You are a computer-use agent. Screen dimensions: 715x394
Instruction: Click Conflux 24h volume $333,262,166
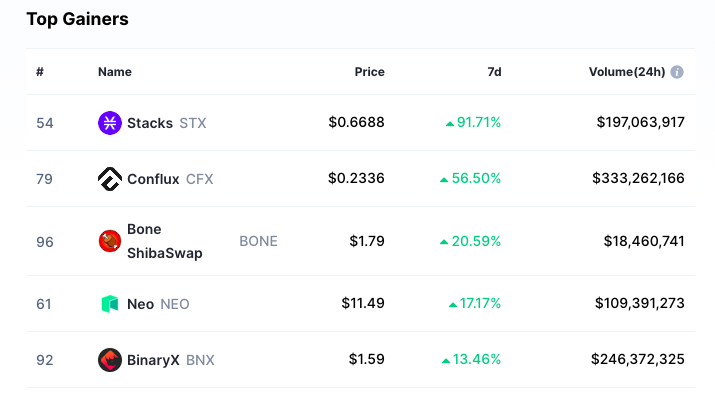coord(638,178)
